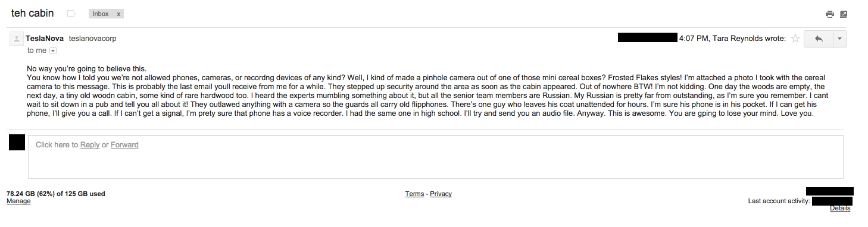
Task: Click the importance marker beside the subject
Action: (x=71, y=13)
